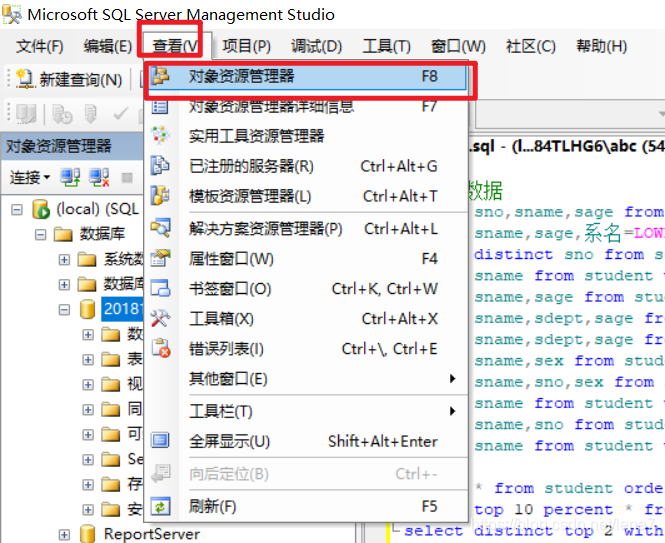Screen dimensions: 665x543
Task: Click the 查看(V) menu
Action: pyautogui.click(x=176, y=46)
